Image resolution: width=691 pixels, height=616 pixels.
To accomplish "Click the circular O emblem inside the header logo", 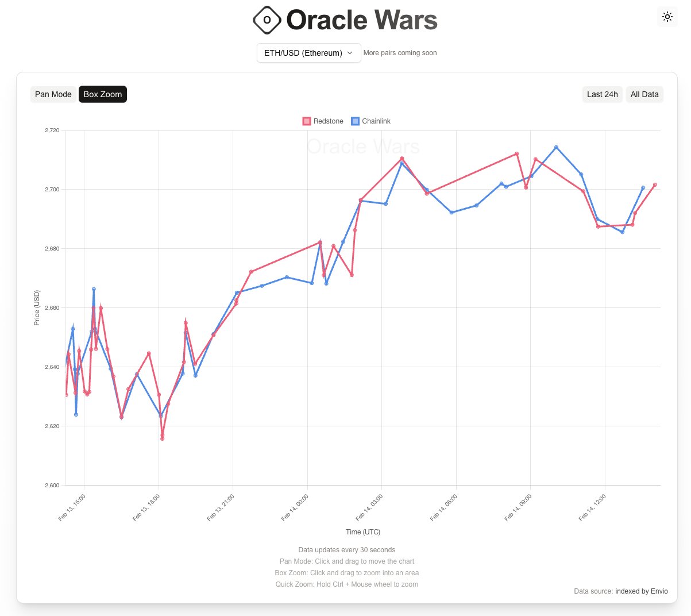I will [266, 20].
